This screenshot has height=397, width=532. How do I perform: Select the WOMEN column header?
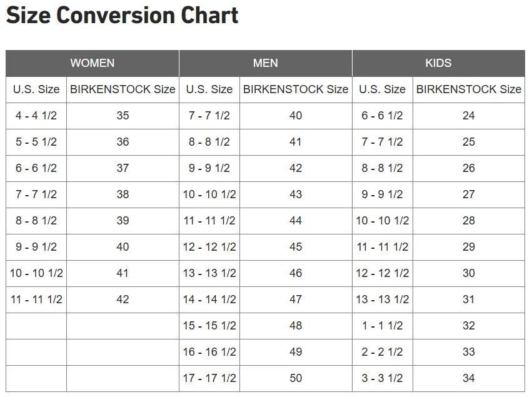tap(93, 63)
